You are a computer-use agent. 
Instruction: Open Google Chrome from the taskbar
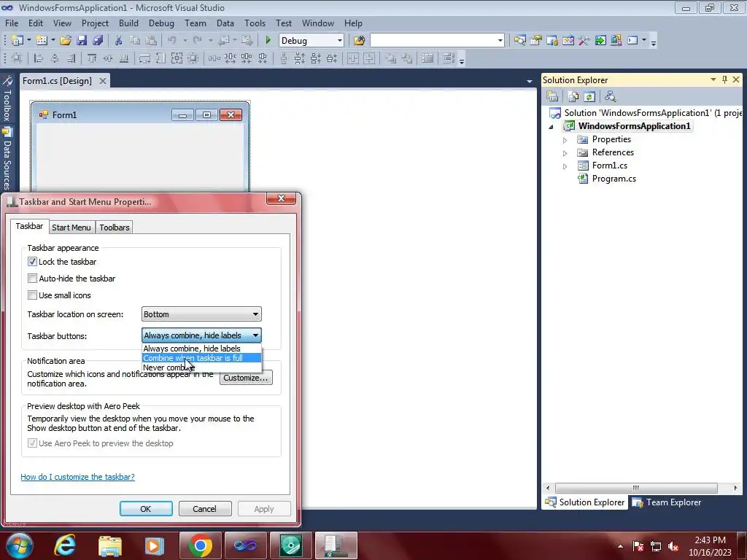point(200,545)
